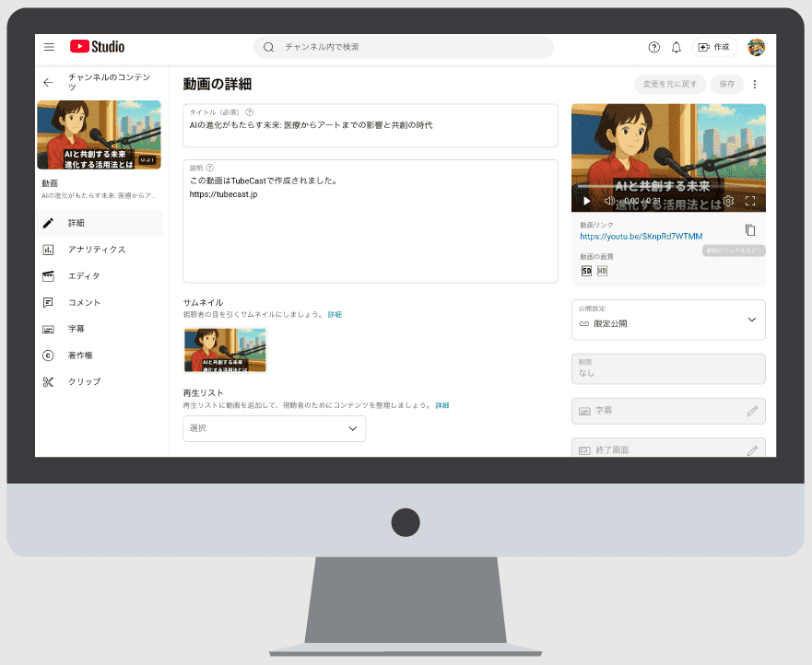Viewport: 812px width, 665px height.
Task: Open the video link https://youtu.be/SKnpRd7WTMM
Action: point(641,236)
